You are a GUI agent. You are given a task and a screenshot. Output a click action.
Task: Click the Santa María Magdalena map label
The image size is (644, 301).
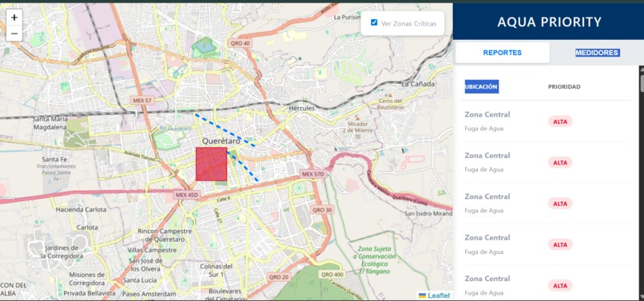[50, 123]
